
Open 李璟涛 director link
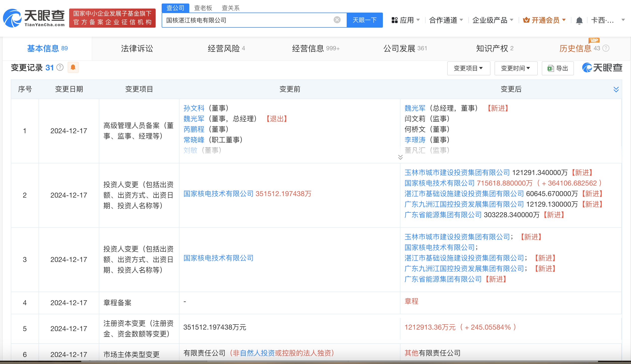click(415, 140)
